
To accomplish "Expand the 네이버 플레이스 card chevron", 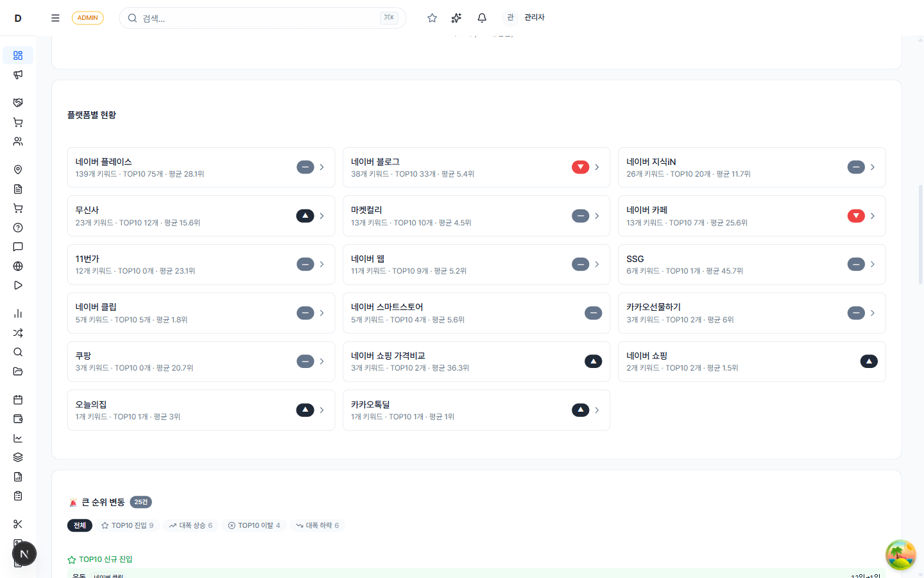I will point(321,167).
